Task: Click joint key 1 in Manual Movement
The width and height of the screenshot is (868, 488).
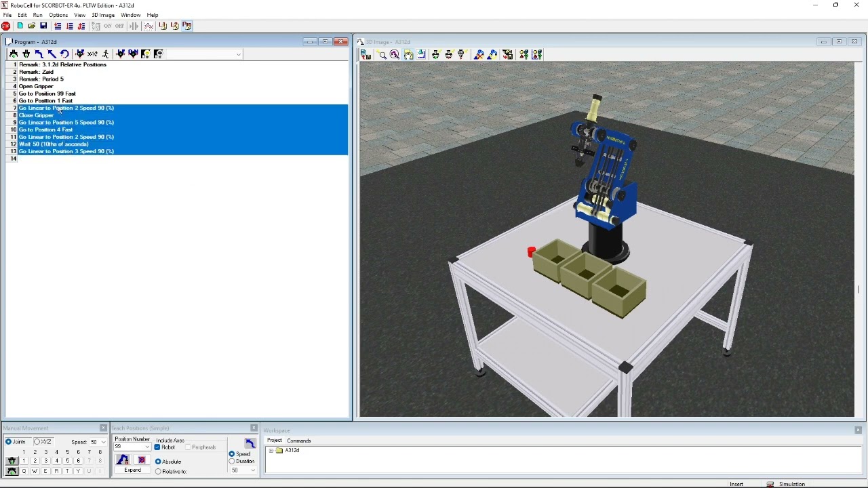Action: click(x=24, y=461)
